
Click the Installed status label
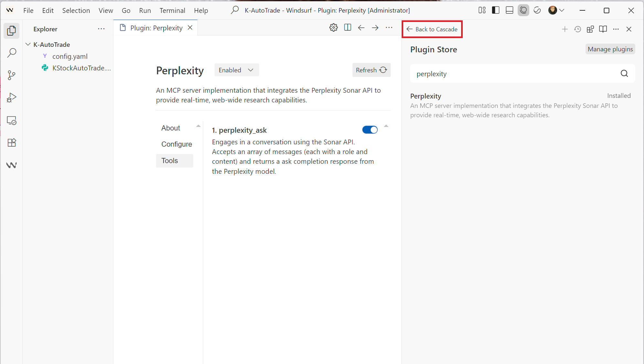point(619,96)
